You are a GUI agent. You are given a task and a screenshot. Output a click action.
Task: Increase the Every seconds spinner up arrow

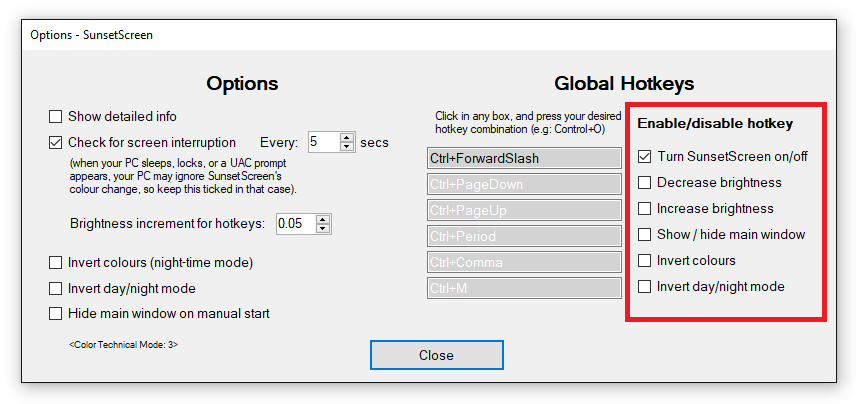click(x=347, y=138)
